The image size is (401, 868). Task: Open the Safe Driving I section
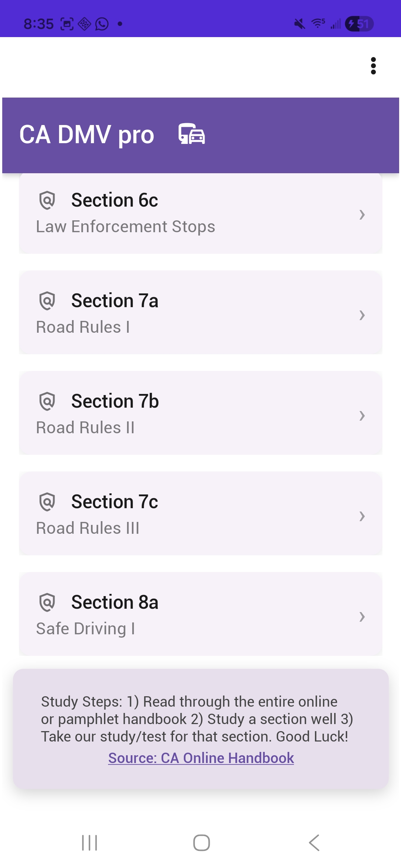(85, 629)
